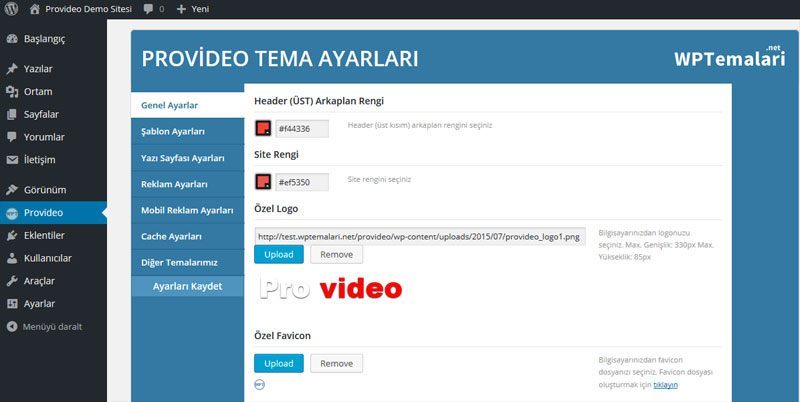Click the plus icon next to Yeni
The image size is (800, 402).
click(x=181, y=9)
